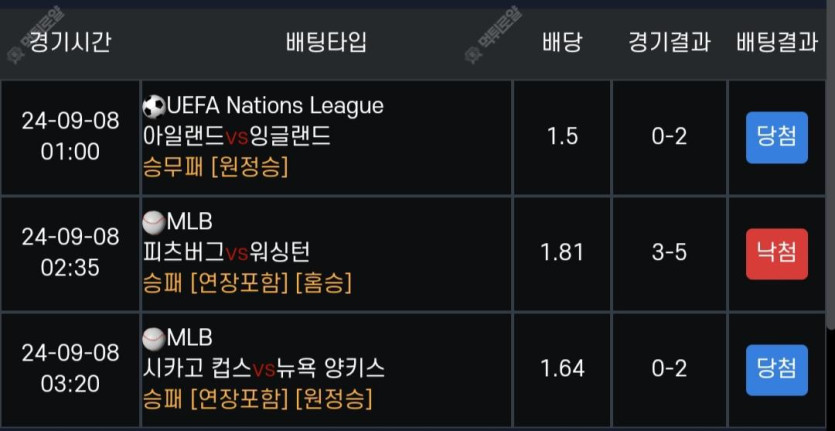Select the 경기결과 column header
The width and height of the screenshot is (835, 431).
(x=669, y=42)
